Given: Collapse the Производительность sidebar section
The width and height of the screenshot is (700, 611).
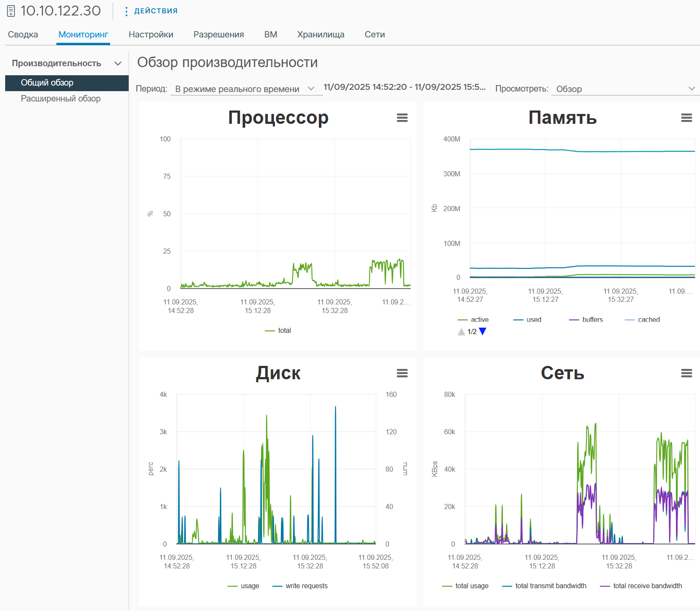Looking at the screenshot, I should (x=118, y=64).
